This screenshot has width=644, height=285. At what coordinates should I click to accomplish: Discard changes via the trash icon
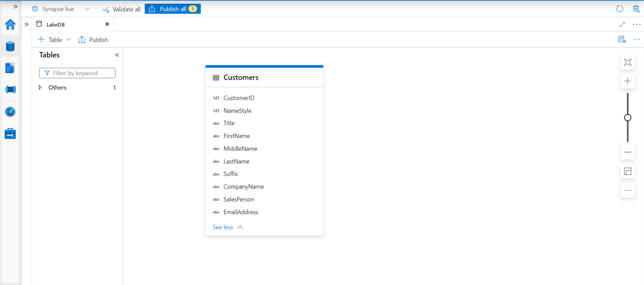(636, 8)
